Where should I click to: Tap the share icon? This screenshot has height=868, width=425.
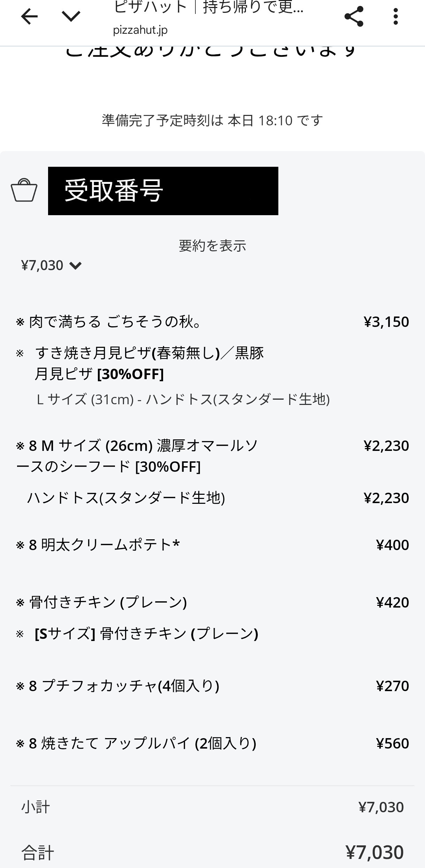click(x=354, y=16)
